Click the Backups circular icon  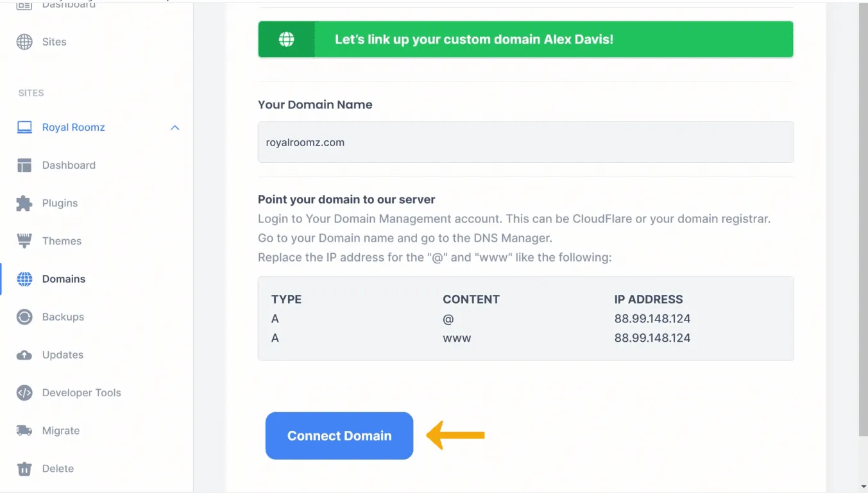(x=24, y=317)
